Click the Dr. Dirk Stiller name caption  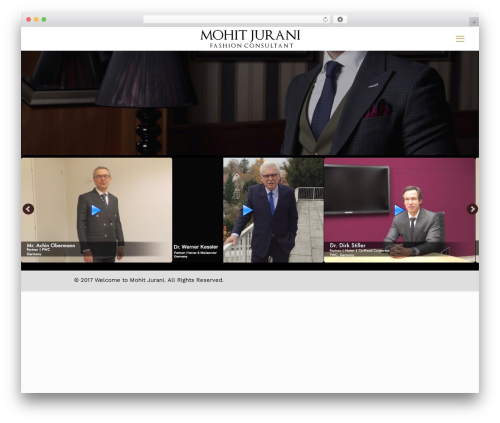tap(347, 245)
